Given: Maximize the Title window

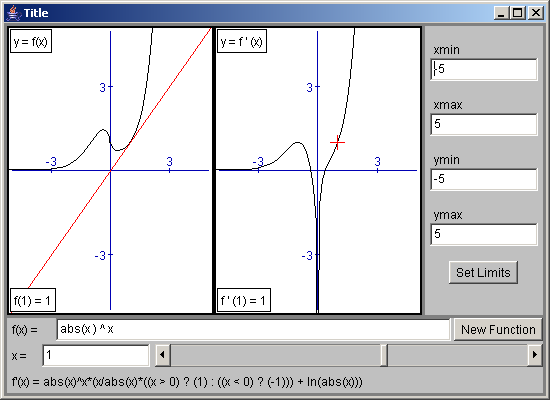Looking at the screenshot, I should (518, 13).
